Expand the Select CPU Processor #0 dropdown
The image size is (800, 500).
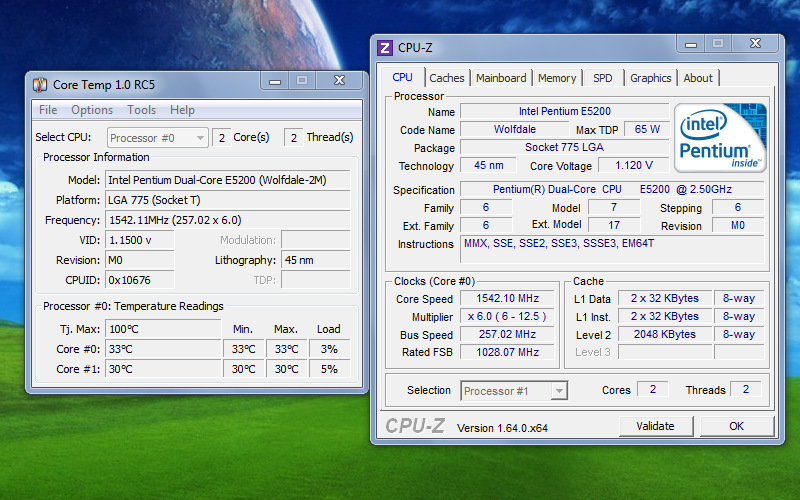158,138
